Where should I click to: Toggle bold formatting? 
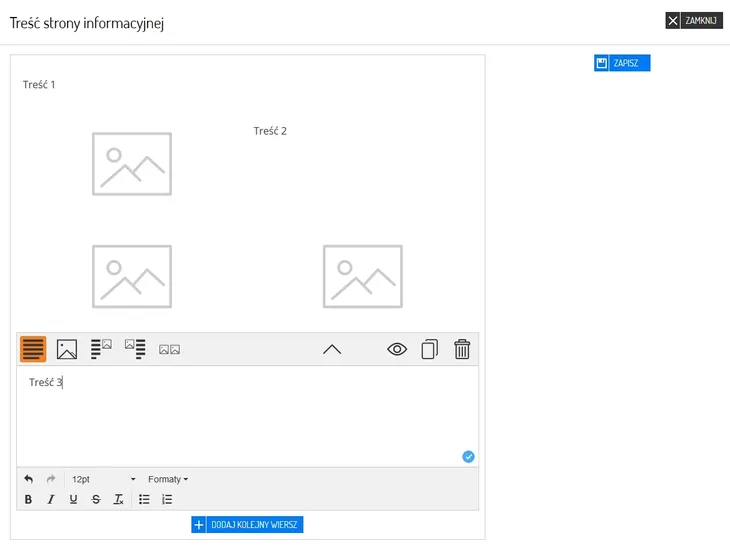pos(28,499)
